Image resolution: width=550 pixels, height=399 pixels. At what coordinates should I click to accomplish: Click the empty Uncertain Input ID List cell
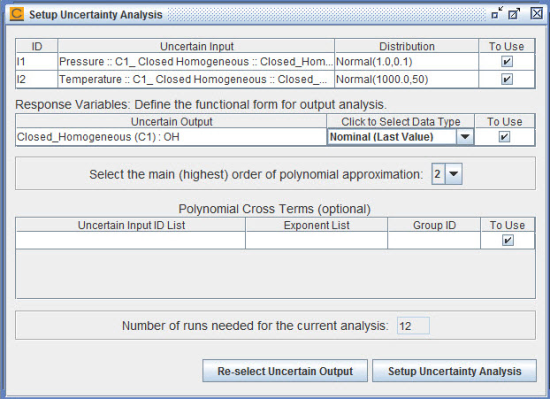coord(130,241)
